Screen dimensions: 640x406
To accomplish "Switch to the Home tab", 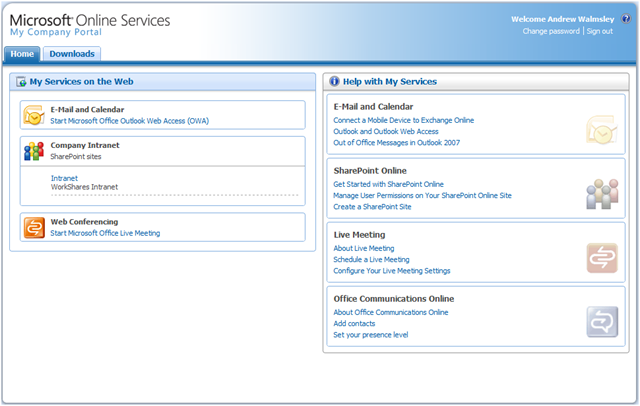I will [22, 54].
